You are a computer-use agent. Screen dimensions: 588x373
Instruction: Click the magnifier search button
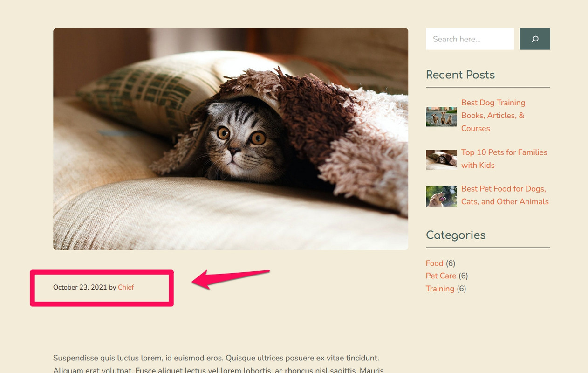535,39
